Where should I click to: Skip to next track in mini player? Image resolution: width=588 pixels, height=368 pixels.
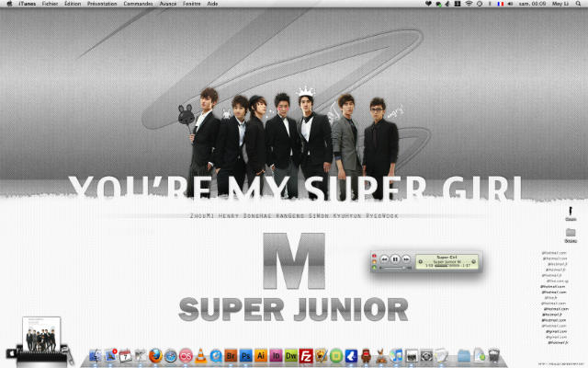pyautogui.click(x=406, y=259)
